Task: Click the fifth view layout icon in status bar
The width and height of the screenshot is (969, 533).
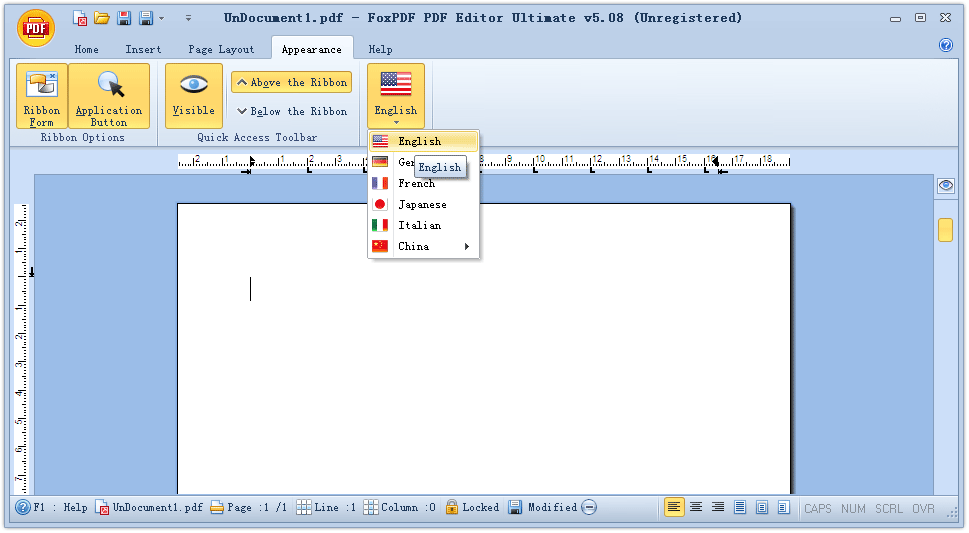Action: pos(762,508)
